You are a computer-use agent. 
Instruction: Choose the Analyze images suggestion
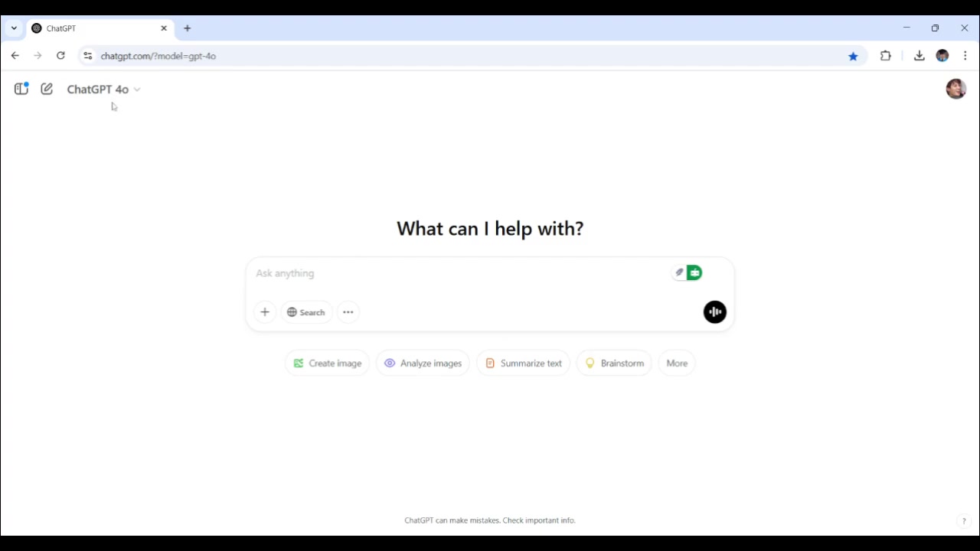pyautogui.click(x=423, y=364)
